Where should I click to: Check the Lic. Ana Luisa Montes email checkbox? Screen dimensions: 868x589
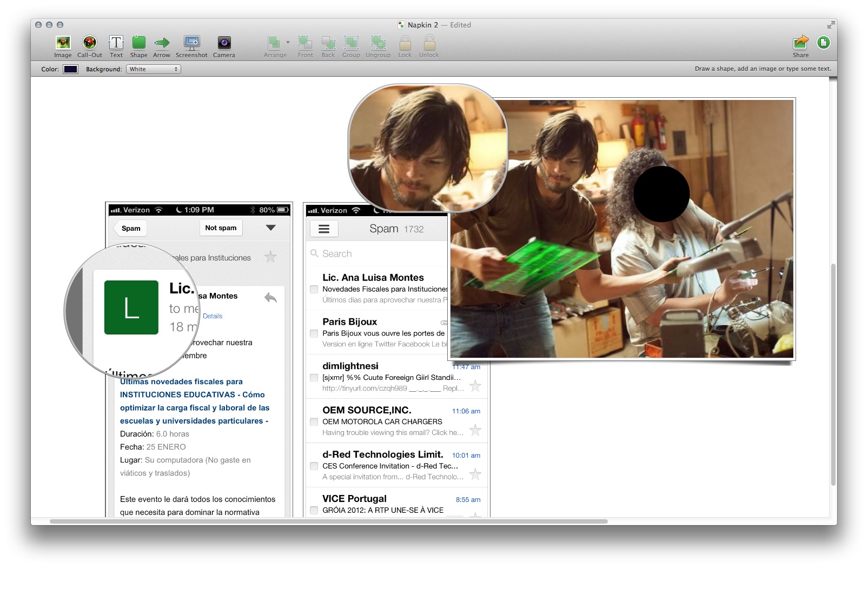coord(314,289)
